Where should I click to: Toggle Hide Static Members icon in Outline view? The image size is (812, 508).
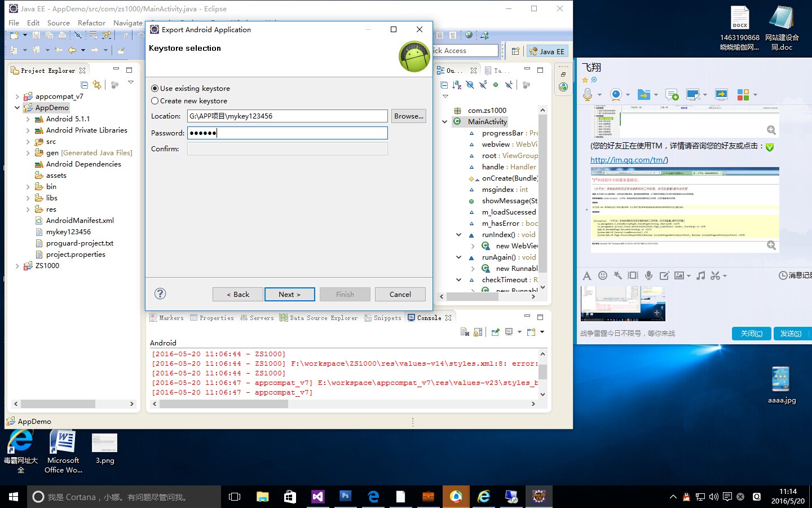(x=483, y=85)
